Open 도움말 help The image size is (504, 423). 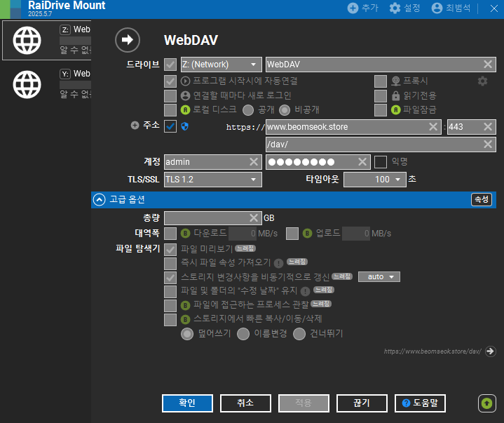point(420,403)
